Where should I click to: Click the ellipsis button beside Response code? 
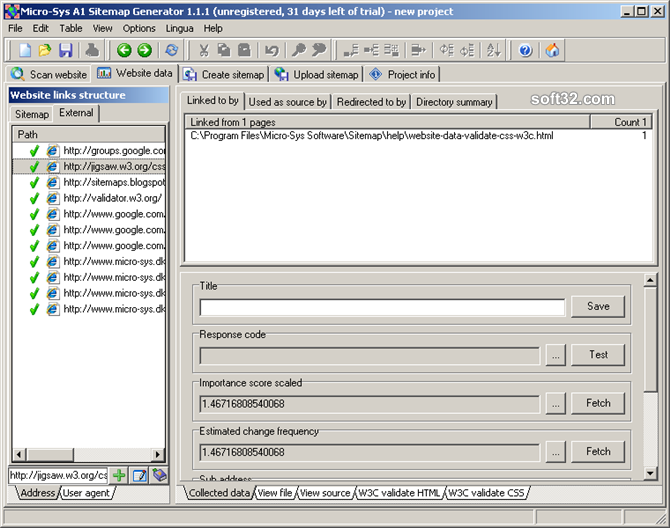point(555,355)
